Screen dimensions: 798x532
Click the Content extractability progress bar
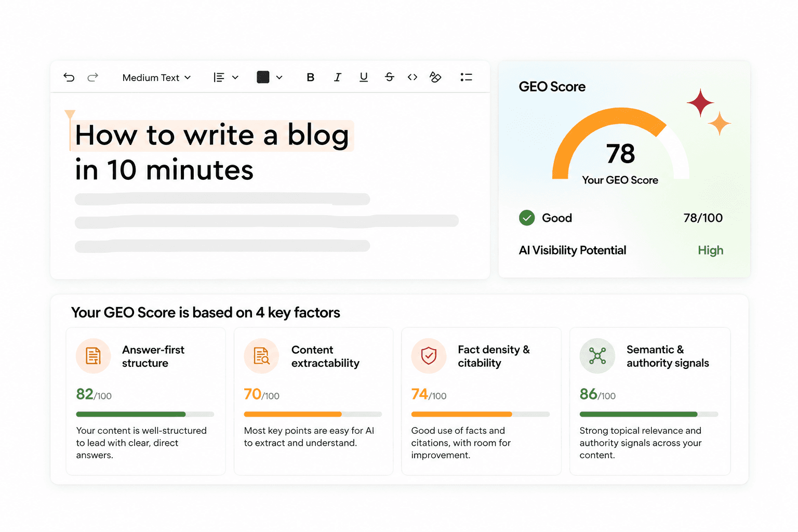(x=313, y=414)
